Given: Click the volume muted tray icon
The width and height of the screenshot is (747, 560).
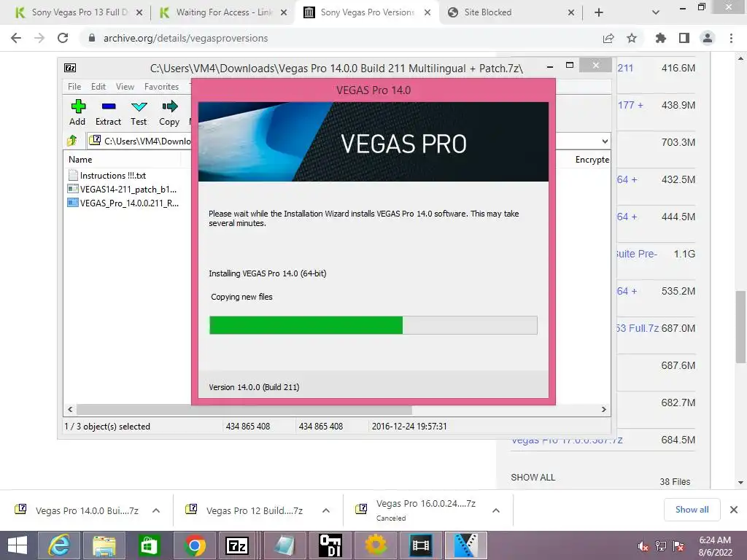Looking at the screenshot, I should point(643,546).
